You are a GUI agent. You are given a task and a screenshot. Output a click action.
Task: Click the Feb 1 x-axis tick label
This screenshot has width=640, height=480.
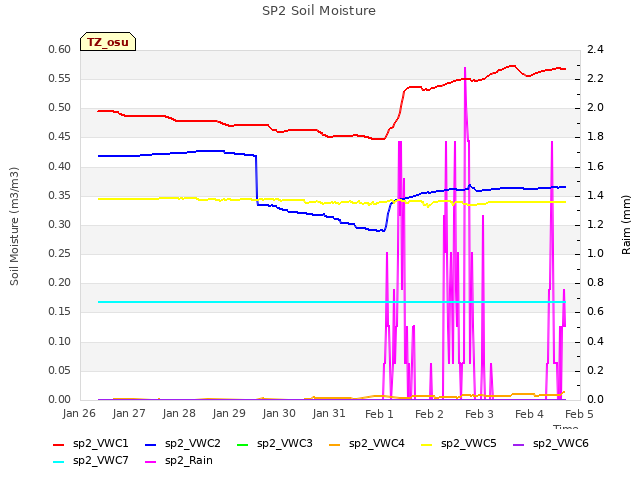(379, 414)
